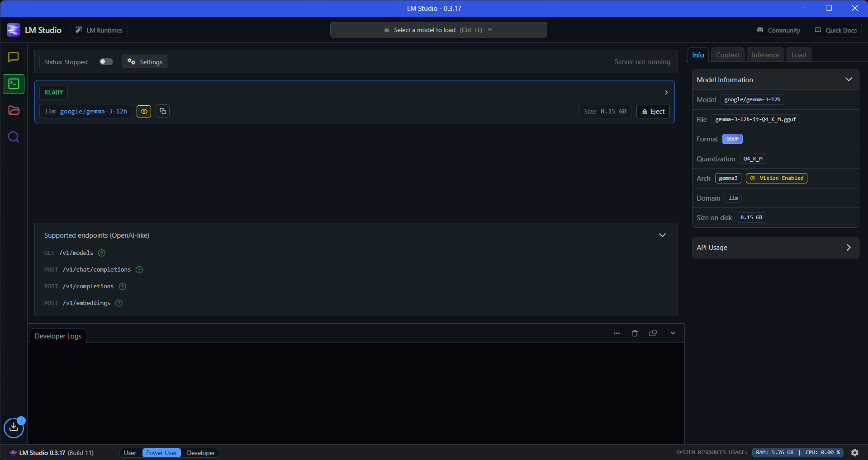Click the /v1/chat/completions endpoint text
Image resolution: width=868 pixels, height=460 pixels.
(x=97, y=270)
